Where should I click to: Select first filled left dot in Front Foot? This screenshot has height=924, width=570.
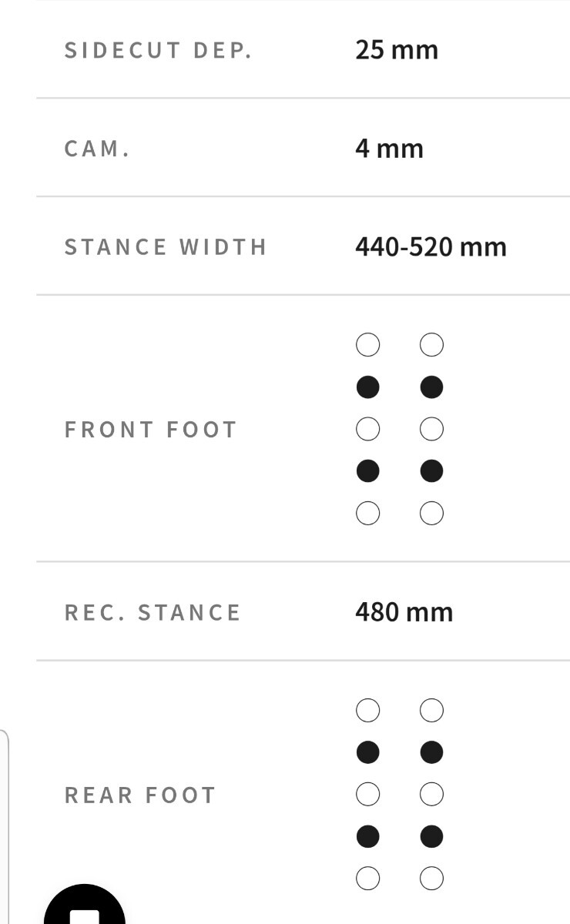pyautogui.click(x=367, y=387)
